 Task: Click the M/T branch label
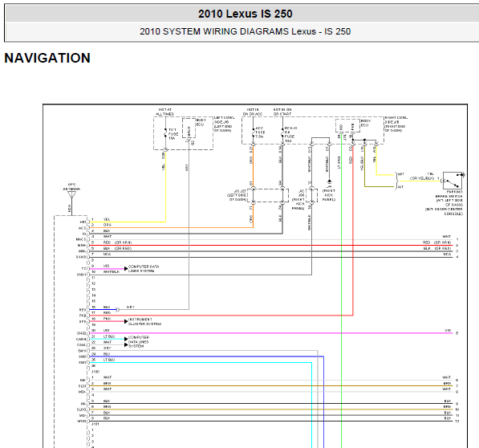click(x=401, y=174)
